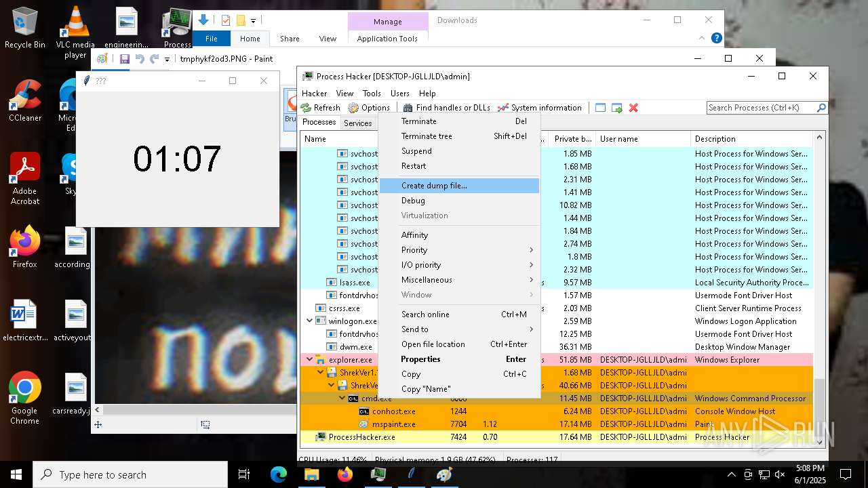Choose Create dump file... menu entry
The image size is (868, 488).
[459, 186]
